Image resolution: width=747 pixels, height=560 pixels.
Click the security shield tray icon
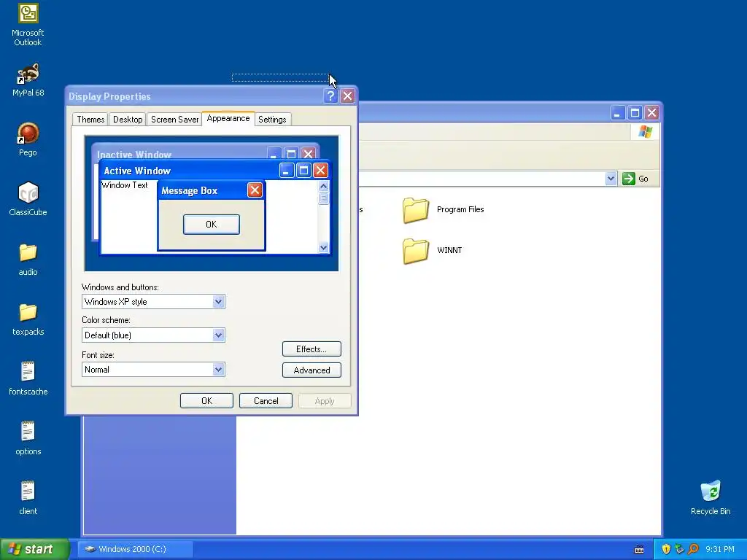[x=666, y=549]
